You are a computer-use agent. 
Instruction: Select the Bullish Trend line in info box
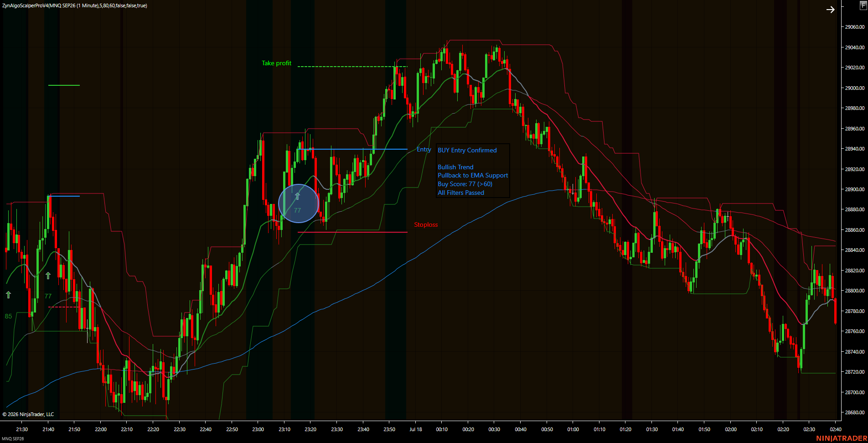[x=455, y=167]
